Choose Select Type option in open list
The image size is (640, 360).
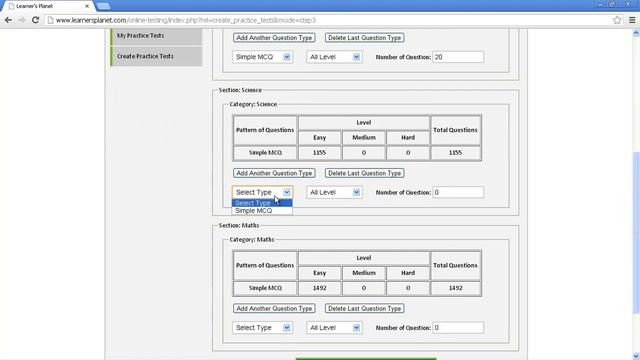coord(262,203)
